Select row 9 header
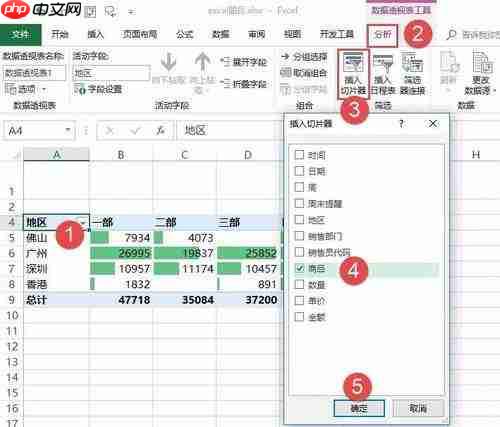This screenshot has width=500, height=427. click(12, 300)
